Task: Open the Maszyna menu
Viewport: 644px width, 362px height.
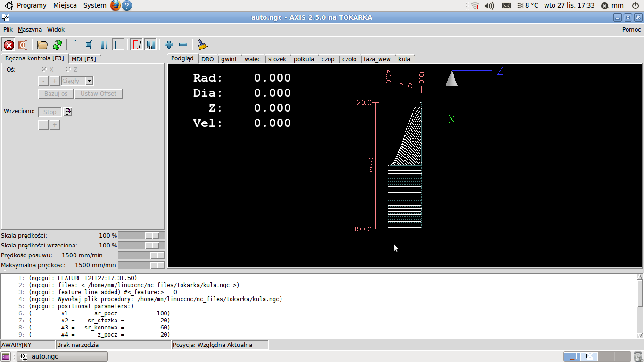Action: tap(30, 29)
